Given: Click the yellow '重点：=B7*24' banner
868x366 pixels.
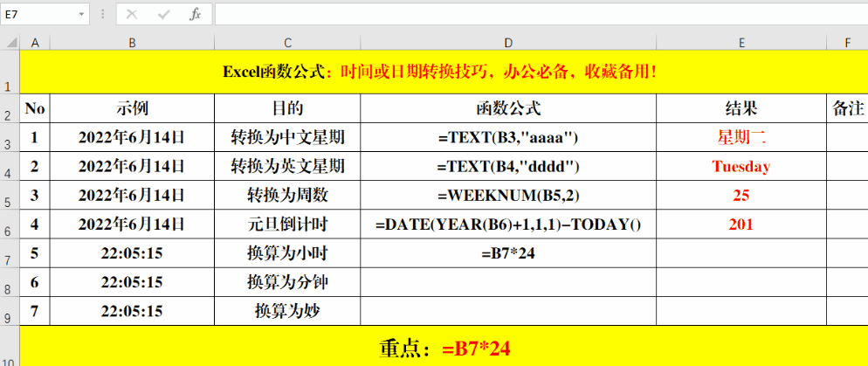Looking at the screenshot, I should pos(444,347).
